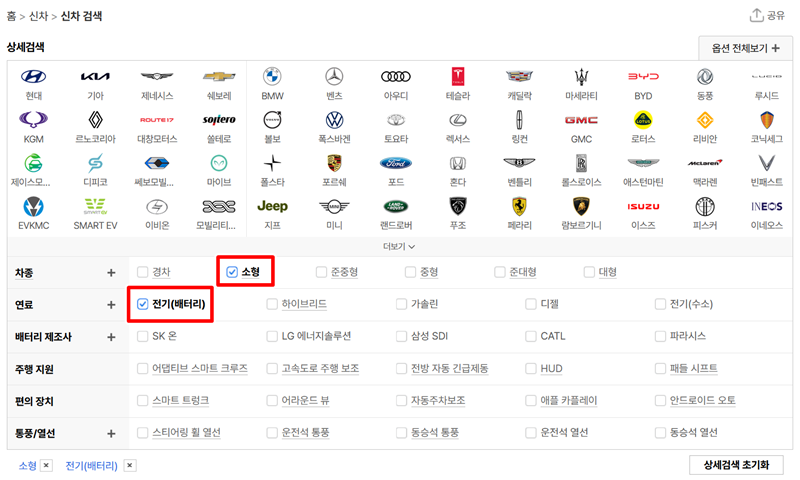Select the Lotus (로터스) brand logo

click(643, 120)
